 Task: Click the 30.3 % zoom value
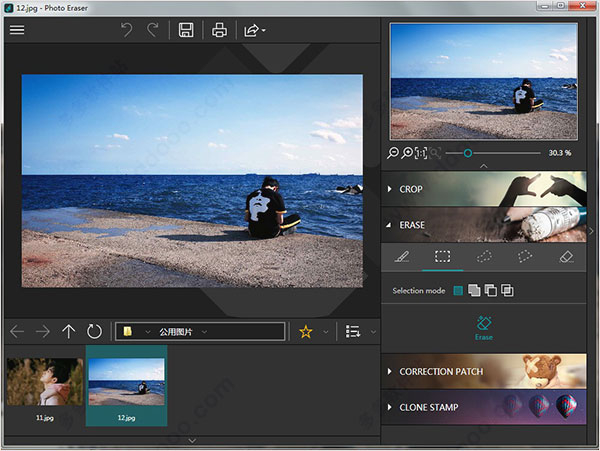(x=560, y=153)
